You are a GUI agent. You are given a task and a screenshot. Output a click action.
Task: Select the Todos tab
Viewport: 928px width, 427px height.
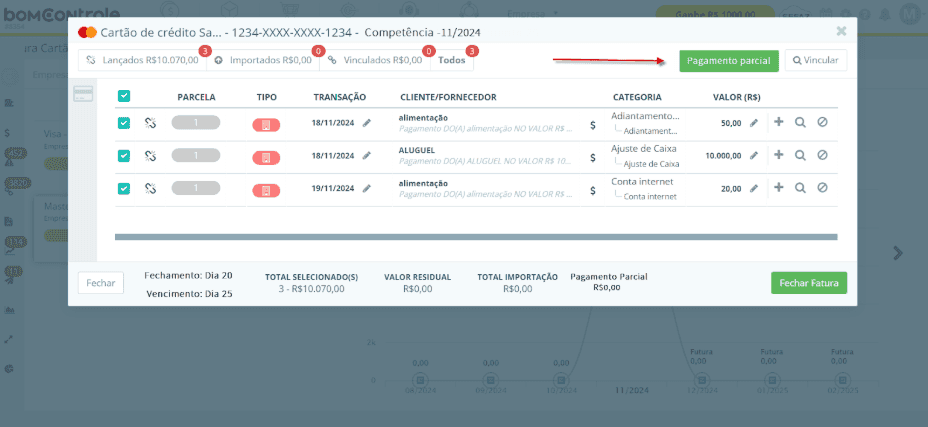click(x=452, y=60)
